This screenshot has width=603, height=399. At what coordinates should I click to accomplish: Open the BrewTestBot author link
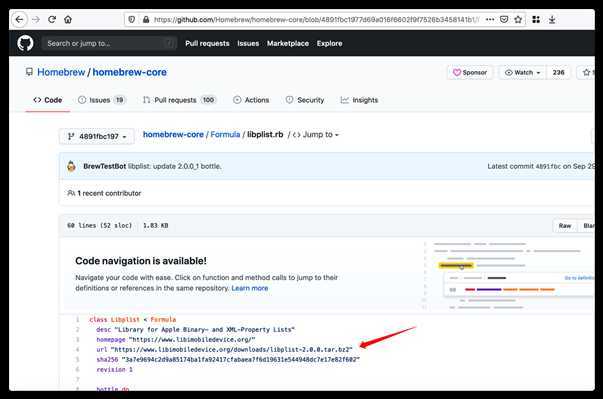coord(104,166)
